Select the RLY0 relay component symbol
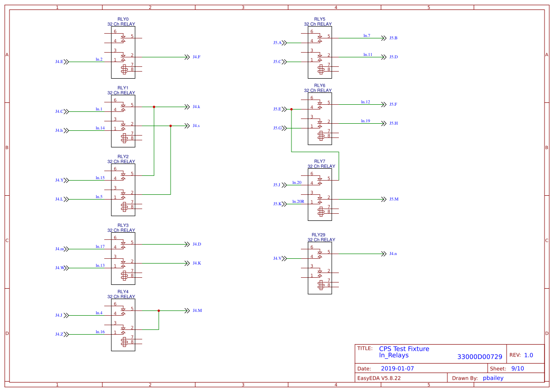The height and width of the screenshot is (392, 554). coord(123,51)
